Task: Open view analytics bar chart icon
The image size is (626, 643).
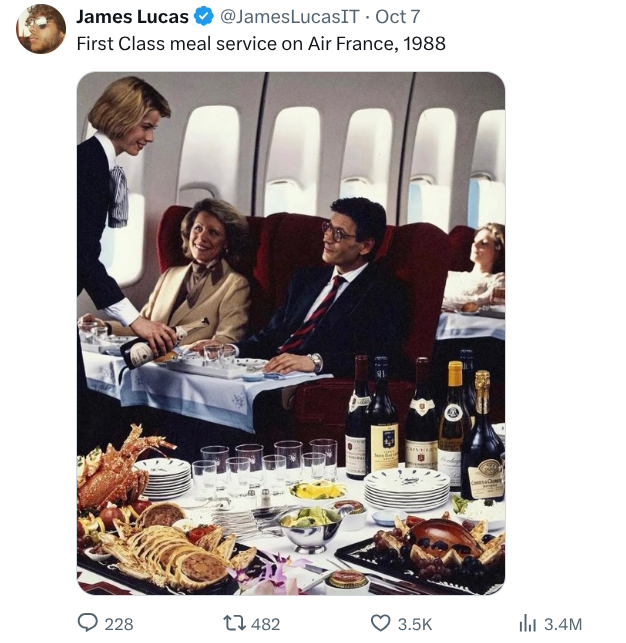Action: coord(528,623)
